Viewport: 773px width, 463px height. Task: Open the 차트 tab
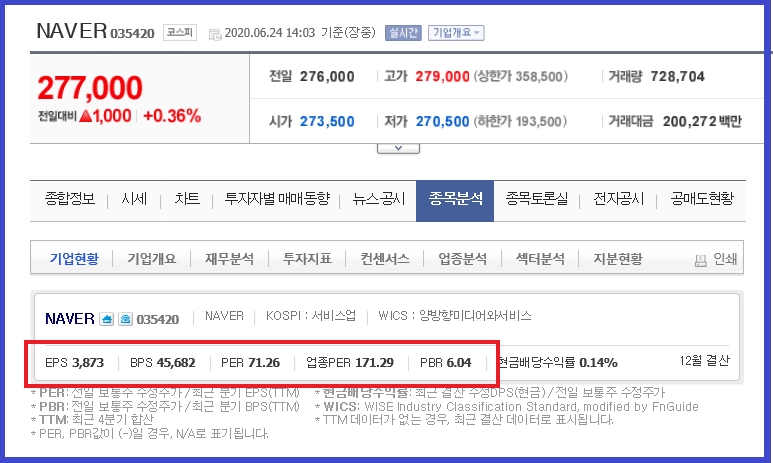187,199
